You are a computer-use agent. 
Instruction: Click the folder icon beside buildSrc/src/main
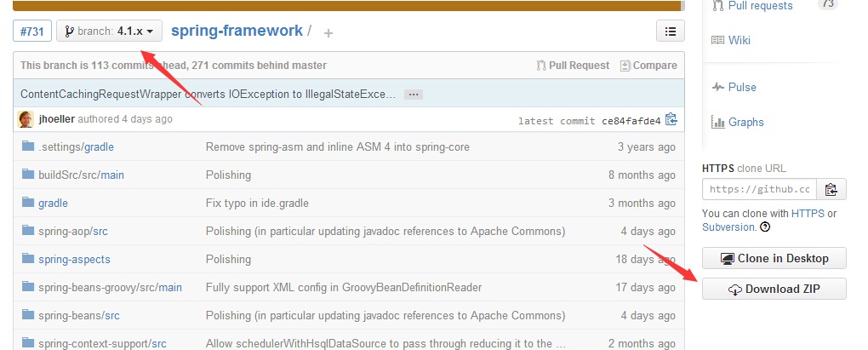tap(28, 175)
